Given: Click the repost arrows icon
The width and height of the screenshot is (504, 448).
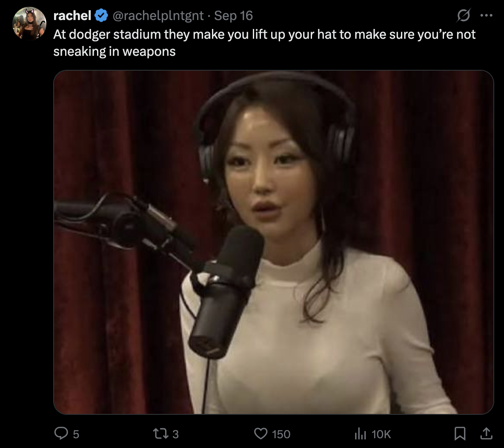Looking at the screenshot, I should point(160,434).
